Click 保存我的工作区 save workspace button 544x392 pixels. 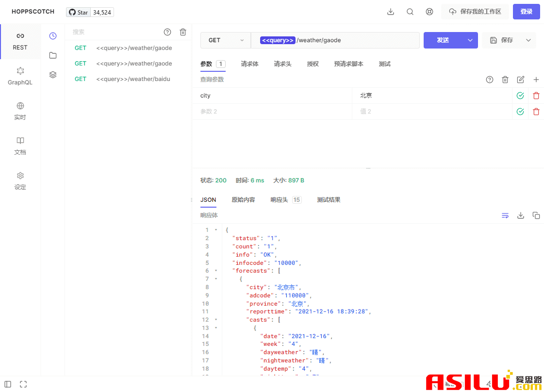(x=475, y=12)
